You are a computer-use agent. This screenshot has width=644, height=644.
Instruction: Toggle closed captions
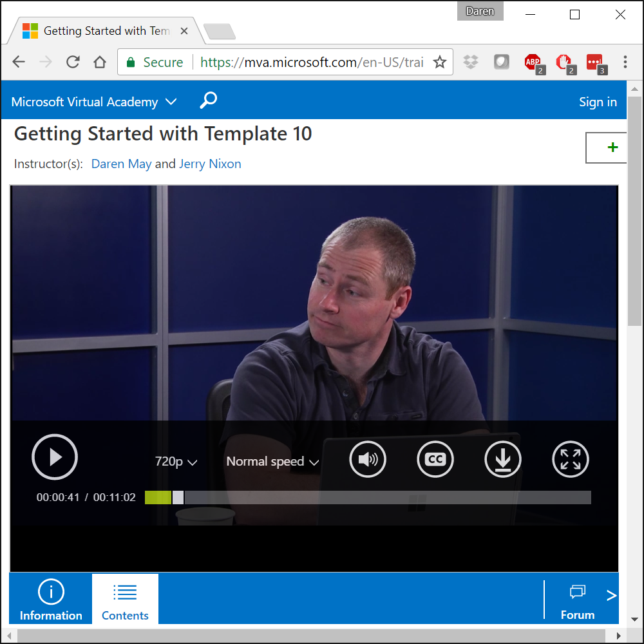[435, 459]
